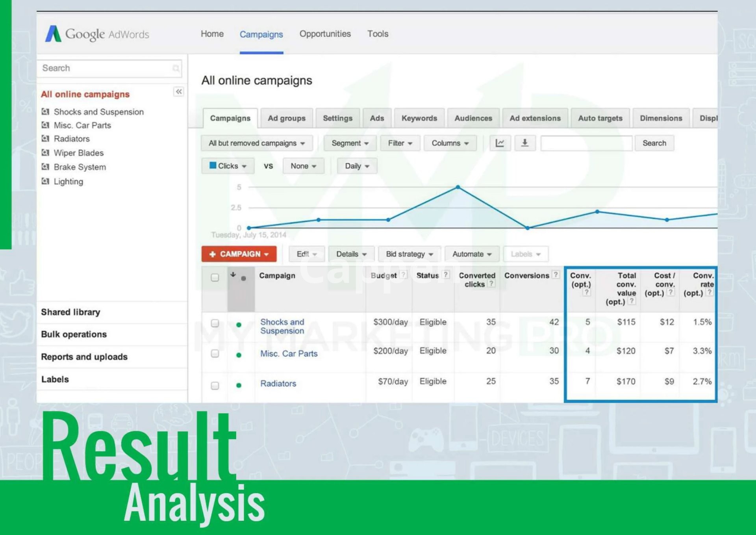This screenshot has width=756, height=535.
Task: Open the Segment dropdown
Action: coord(350,143)
